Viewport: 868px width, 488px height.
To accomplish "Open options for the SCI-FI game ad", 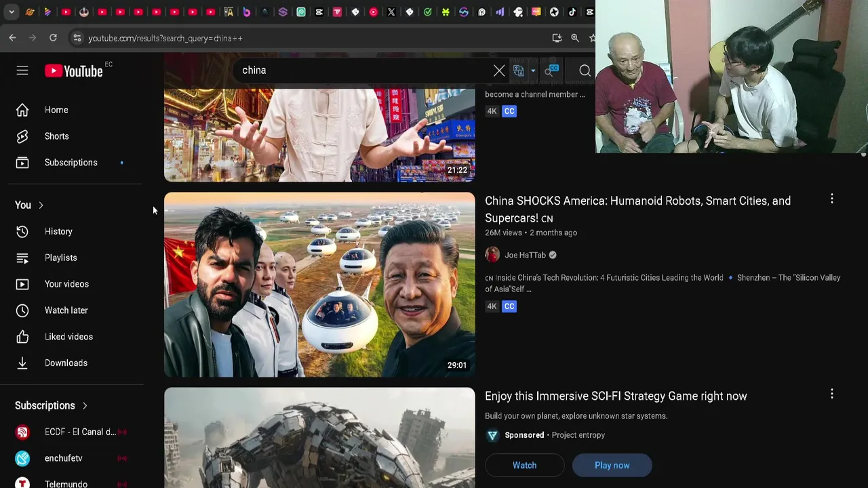I will 832,394.
